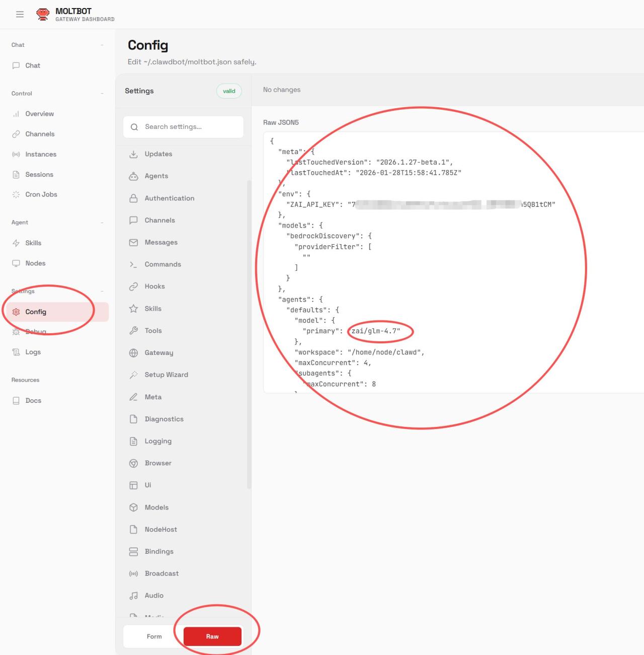
Task: Click the Skills star icon in settings
Action: tap(133, 309)
